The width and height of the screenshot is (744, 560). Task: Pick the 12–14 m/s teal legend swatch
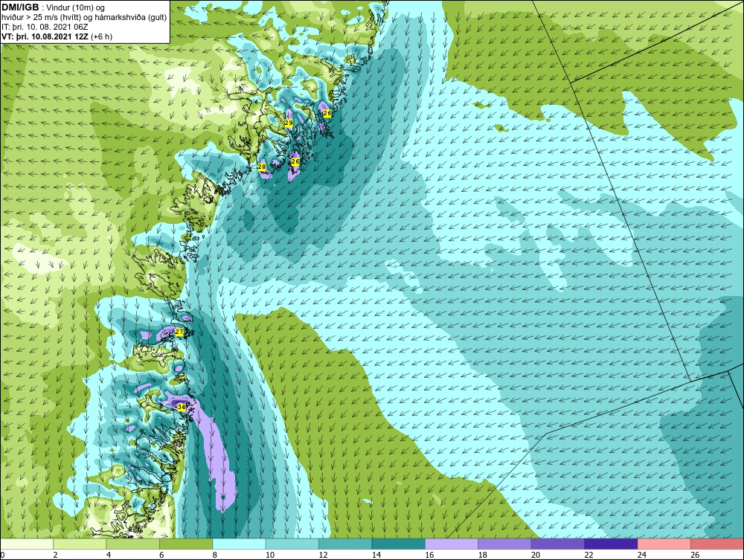pyautogui.click(x=345, y=544)
